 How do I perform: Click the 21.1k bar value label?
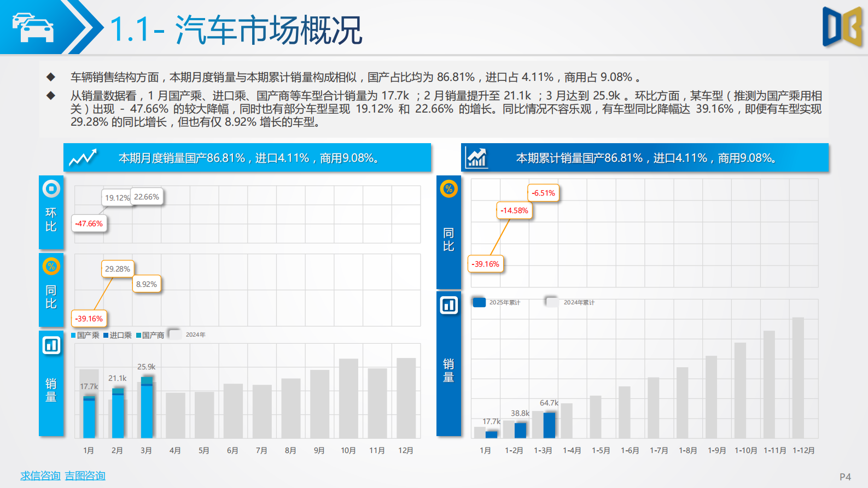pyautogui.click(x=118, y=378)
